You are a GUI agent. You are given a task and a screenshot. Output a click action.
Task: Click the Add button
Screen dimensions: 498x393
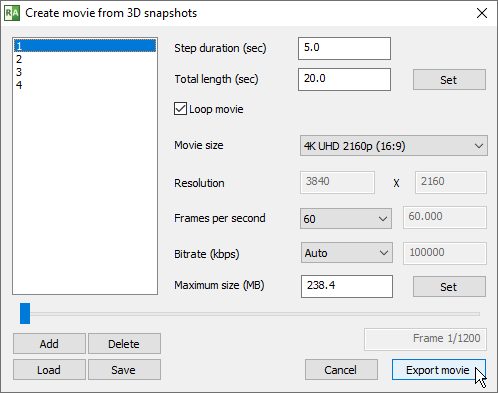(49, 344)
